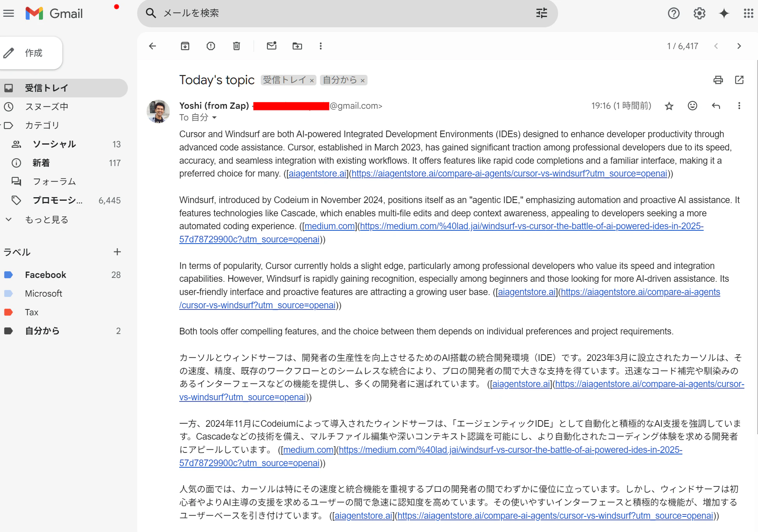Open the 新着 category

[x=64, y=163]
